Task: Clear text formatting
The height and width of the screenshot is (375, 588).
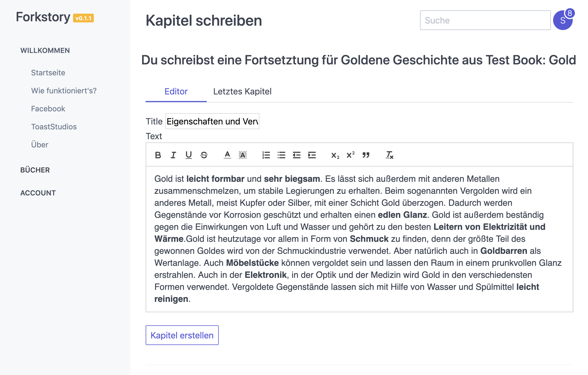Action: (389, 155)
